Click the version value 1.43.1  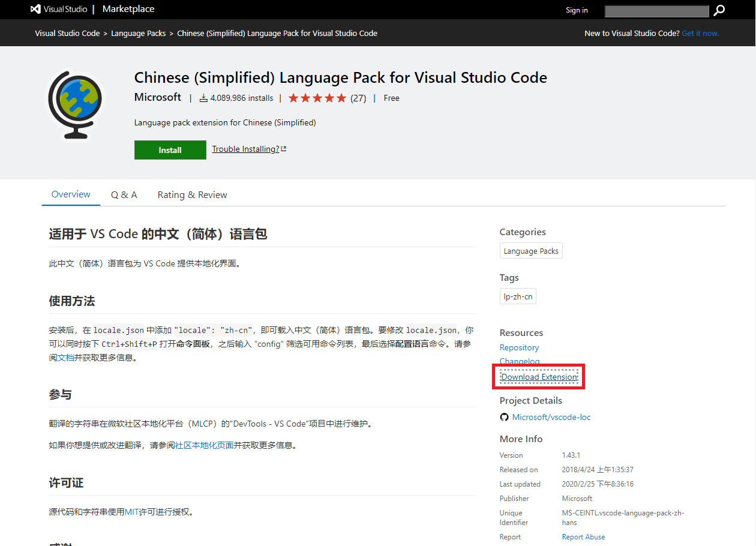point(571,455)
